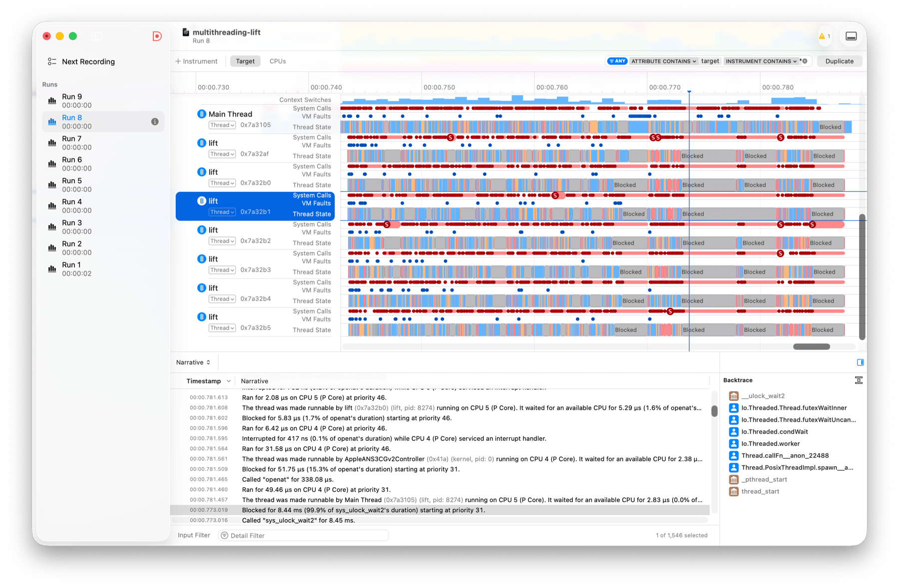Image resolution: width=899 pixels, height=588 pixels.
Task: Open the Thread dropdown for Main Thread
Action: [x=222, y=125]
